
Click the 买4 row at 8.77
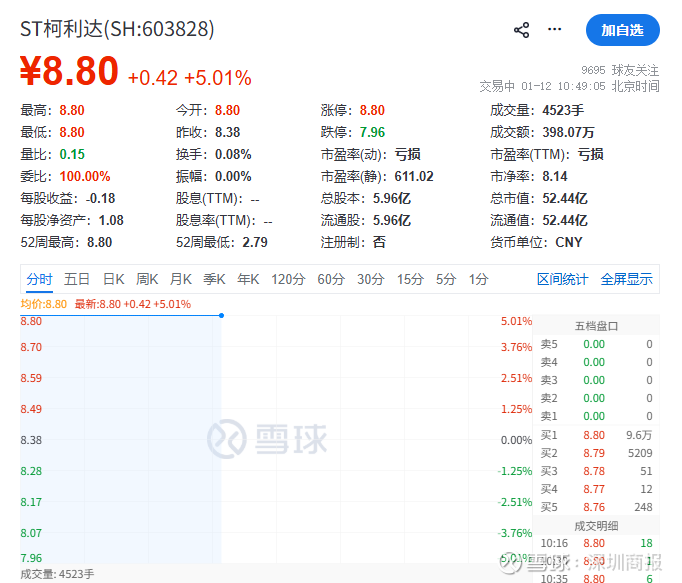click(596, 489)
